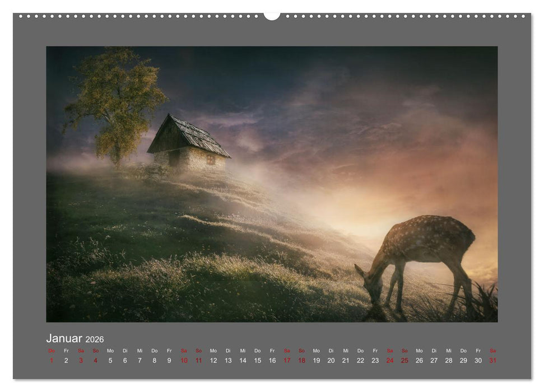Click Sunday date 25

coord(404,361)
